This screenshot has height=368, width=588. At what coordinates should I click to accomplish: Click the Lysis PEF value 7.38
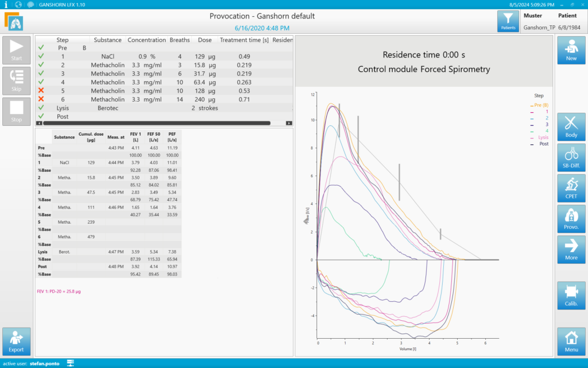click(x=172, y=252)
